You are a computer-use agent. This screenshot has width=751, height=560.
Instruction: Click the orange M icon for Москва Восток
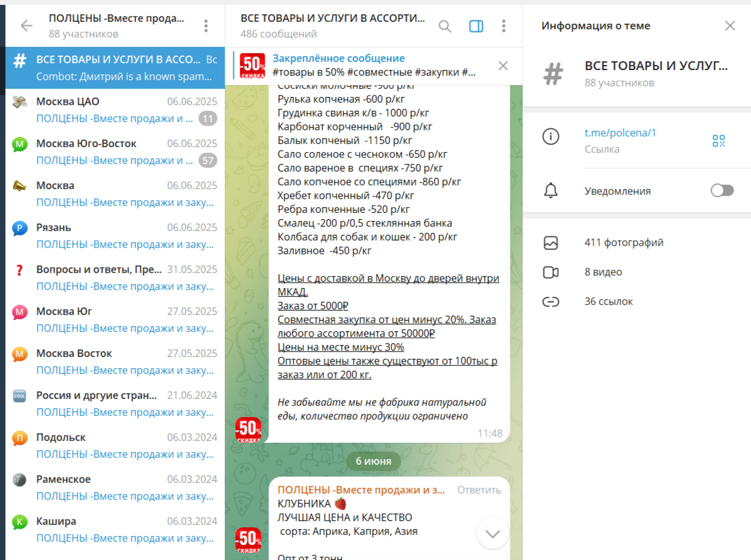pos(19,354)
